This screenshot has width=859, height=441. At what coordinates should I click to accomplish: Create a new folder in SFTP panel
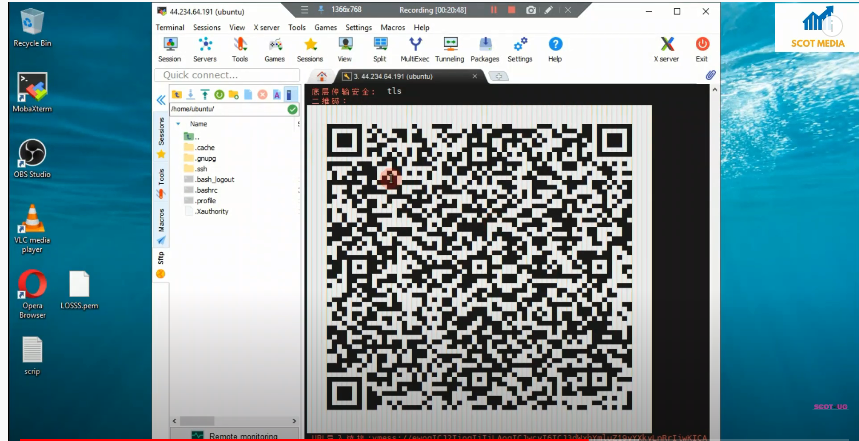tap(233, 94)
